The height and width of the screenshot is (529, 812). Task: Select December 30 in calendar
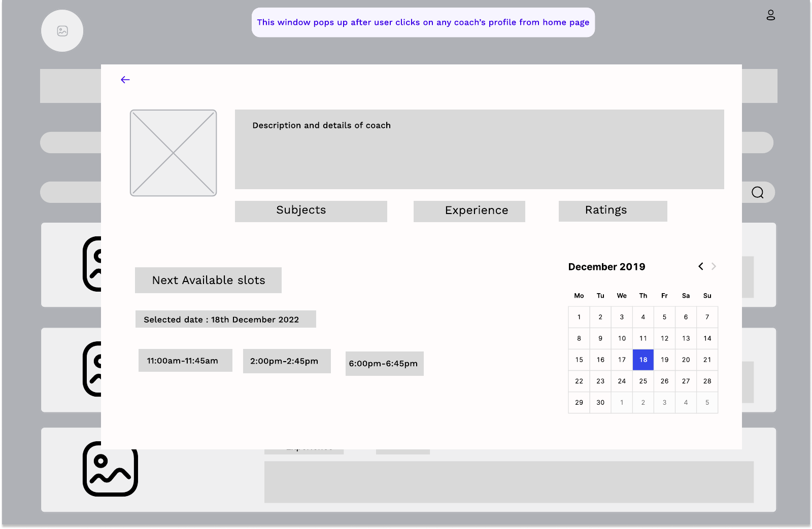600,402
